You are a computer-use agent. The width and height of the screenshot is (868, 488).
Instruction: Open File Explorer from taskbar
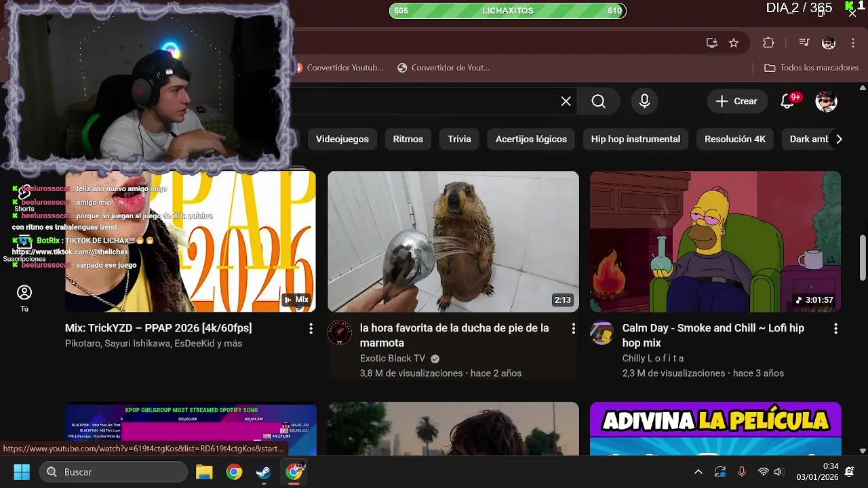coord(204,472)
